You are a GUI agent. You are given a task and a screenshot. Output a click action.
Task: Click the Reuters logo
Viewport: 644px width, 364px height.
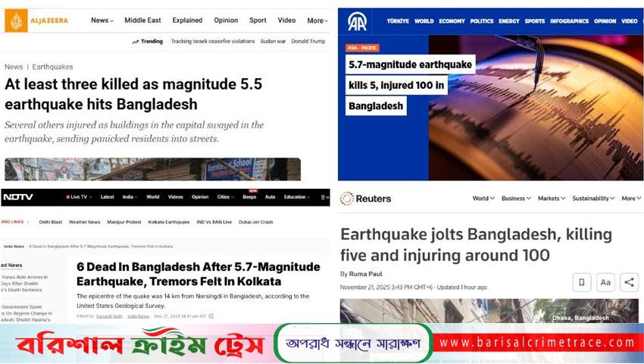point(365,199)
